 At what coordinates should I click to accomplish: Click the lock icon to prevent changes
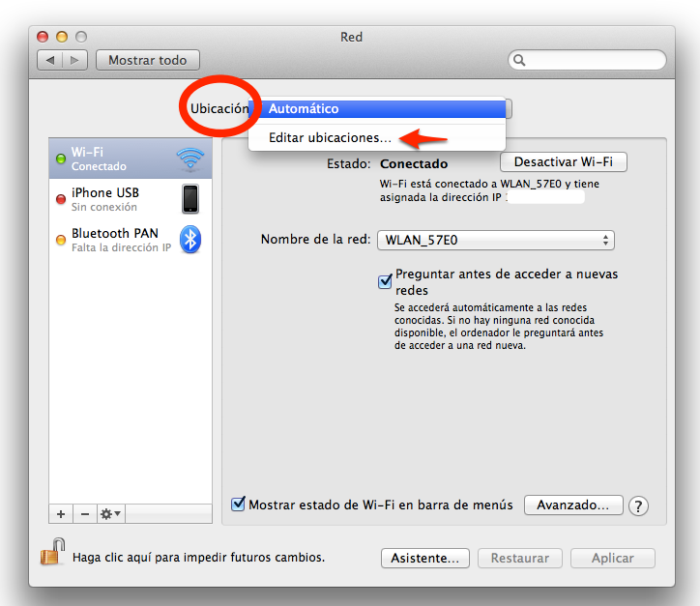click(x=51, y=557)
